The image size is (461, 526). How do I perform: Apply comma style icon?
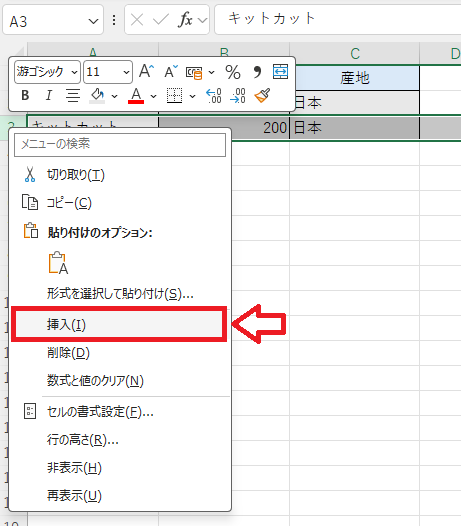(x=257, y=71)
